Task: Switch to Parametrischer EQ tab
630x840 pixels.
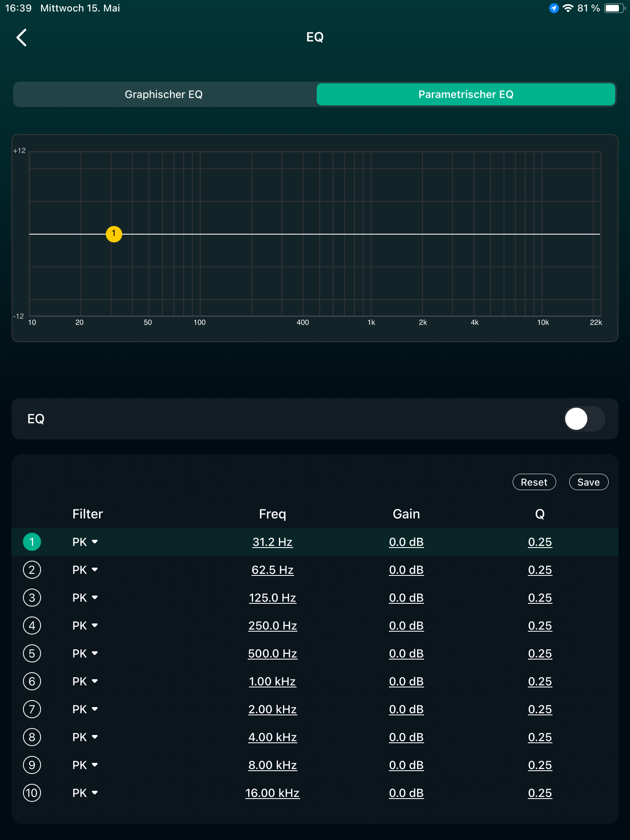Action: [466, 94]
